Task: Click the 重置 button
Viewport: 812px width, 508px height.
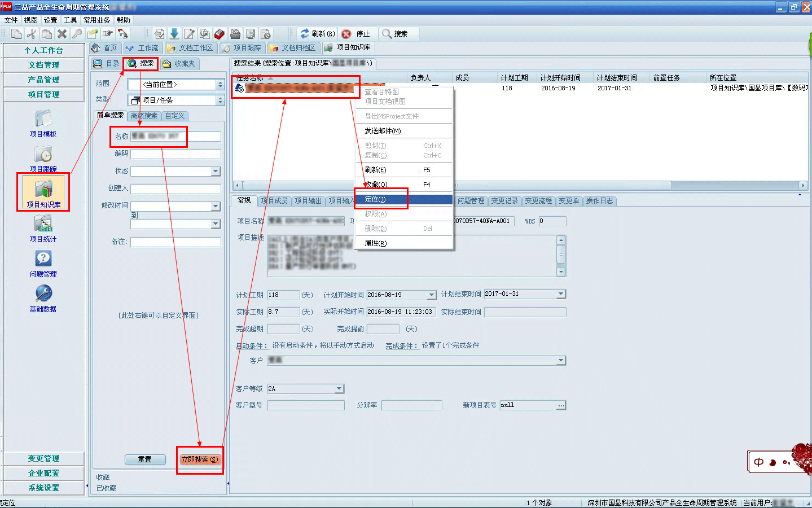Action: coord(145,459)
